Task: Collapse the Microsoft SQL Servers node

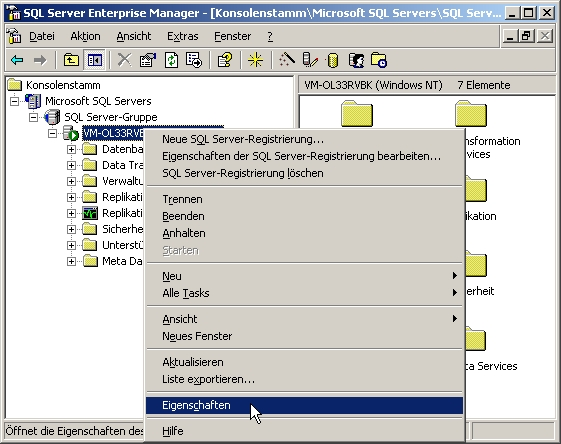Action: pyautogui.click(x=14, y=101)
